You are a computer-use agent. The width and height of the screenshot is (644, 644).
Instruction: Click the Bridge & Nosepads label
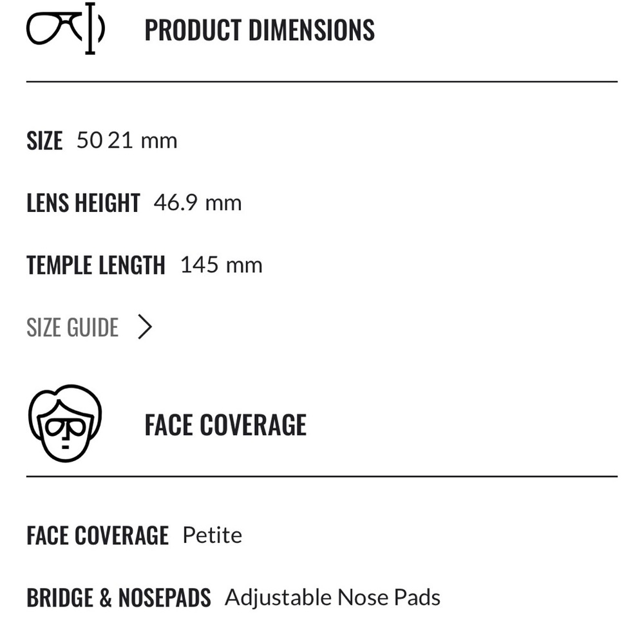point(118,598)
